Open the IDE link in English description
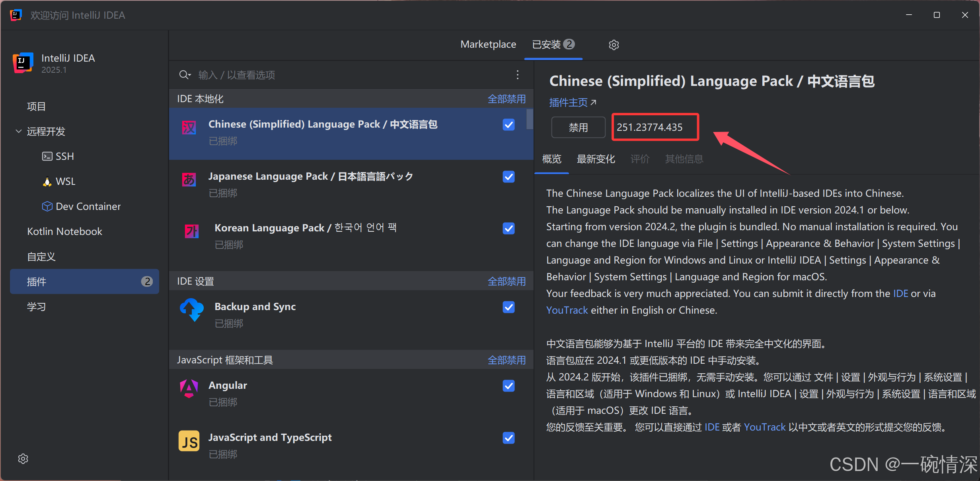980x481 pixels. [x=900, y=293]
